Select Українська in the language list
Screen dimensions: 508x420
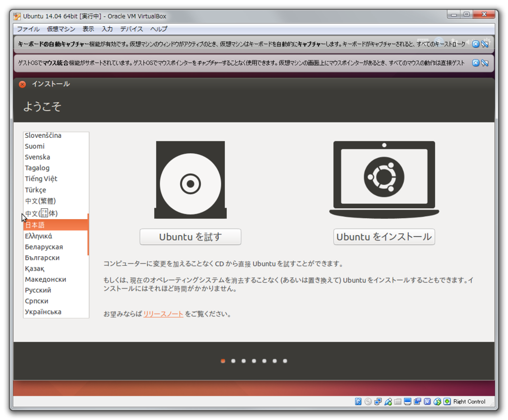[x=56, y=312]
